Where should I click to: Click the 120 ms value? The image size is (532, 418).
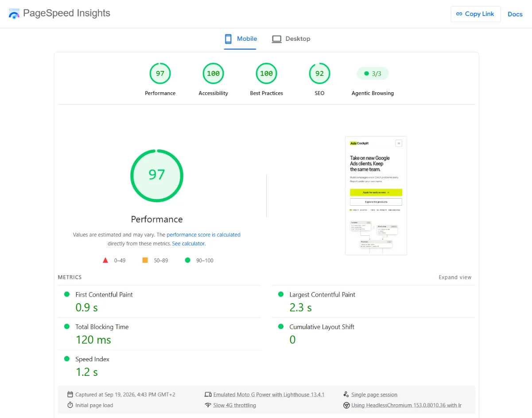93,340
